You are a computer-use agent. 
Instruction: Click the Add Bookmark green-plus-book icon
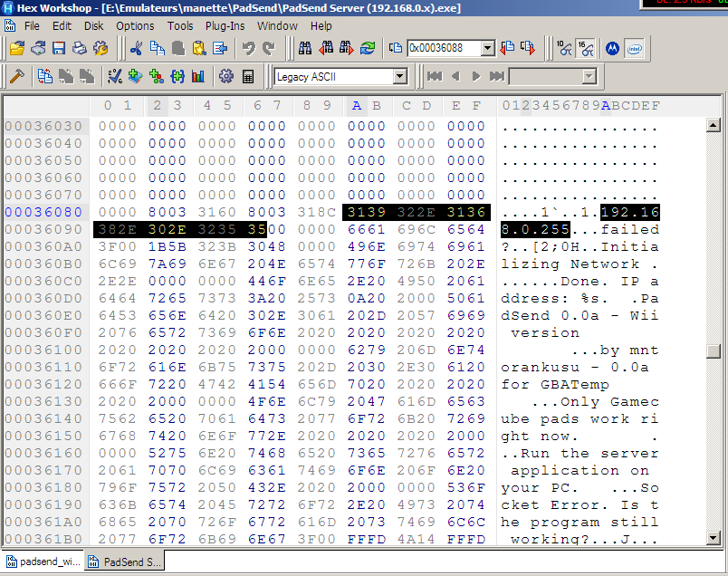click(x=135, y=77)
